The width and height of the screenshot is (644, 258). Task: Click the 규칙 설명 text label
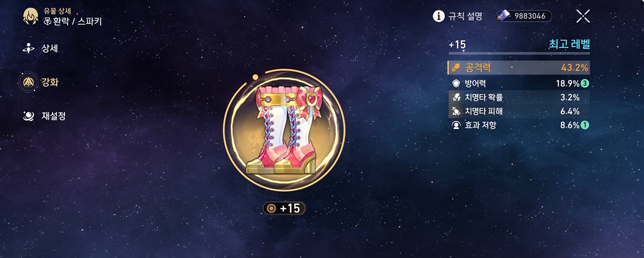[x=466, y=16]
